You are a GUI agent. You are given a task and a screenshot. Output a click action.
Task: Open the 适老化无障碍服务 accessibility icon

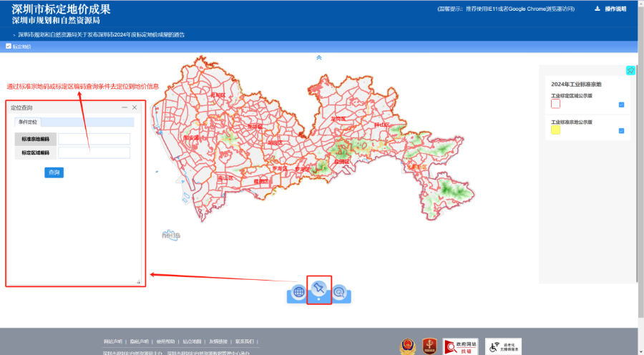[x=504, y=346]
